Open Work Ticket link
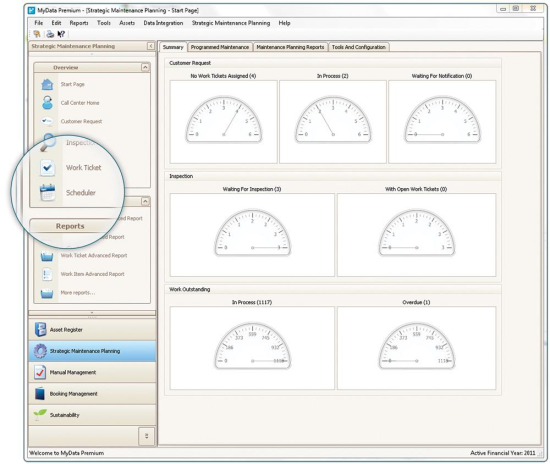The width and height of the screenshot is (550, 464). [83, 168]
